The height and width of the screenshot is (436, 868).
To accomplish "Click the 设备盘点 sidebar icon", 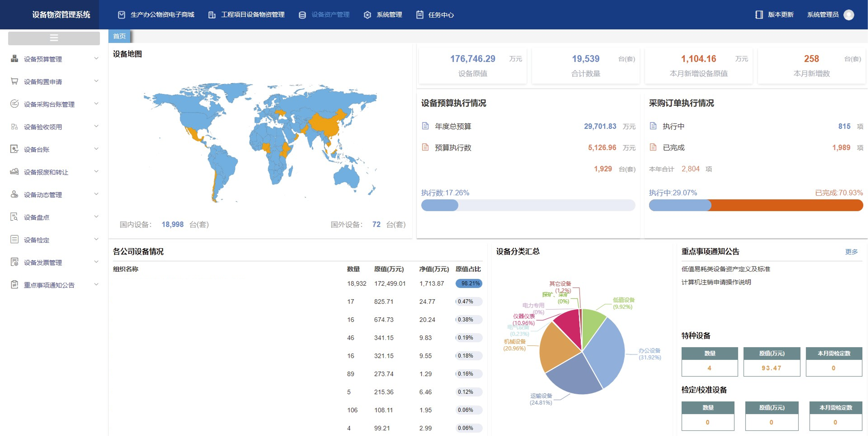I will [14, 217].
